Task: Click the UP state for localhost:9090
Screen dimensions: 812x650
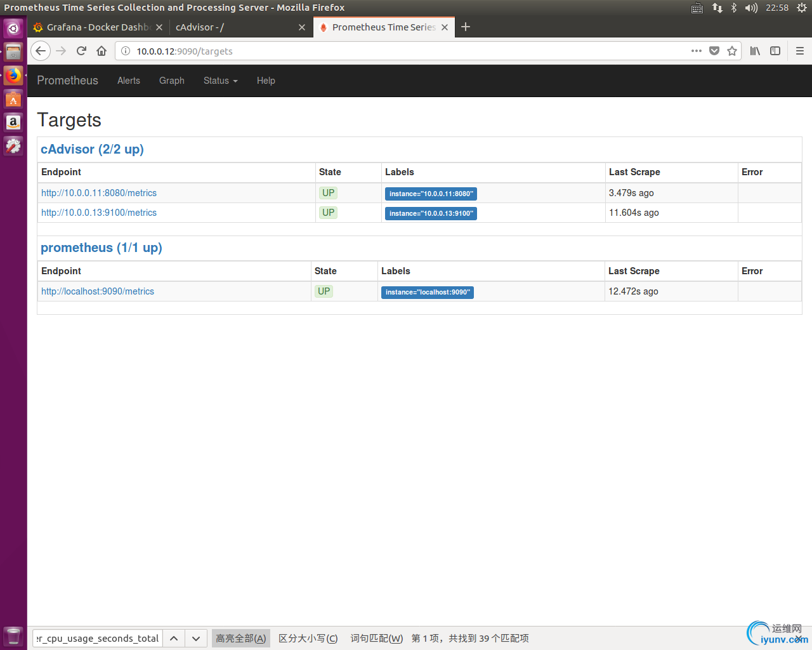Action: pyautogui.click(x=324, y=291)
